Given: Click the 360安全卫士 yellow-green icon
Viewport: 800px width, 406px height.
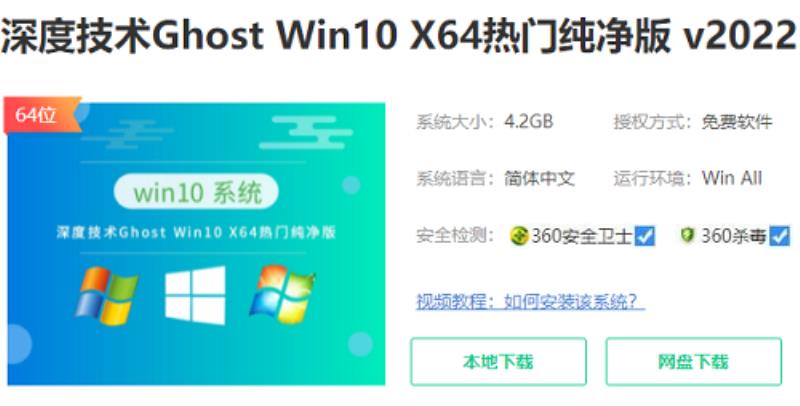Looking at the screenshot, I should (520, 236).
